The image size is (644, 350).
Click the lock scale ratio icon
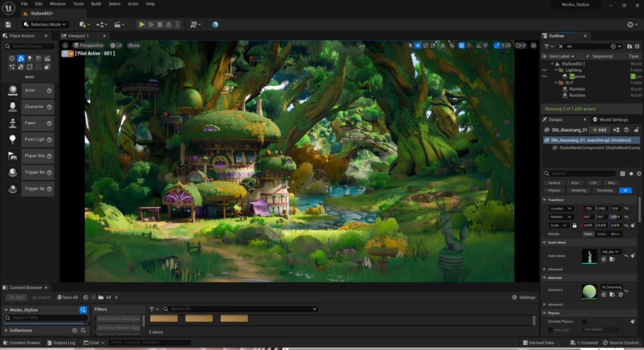pyautogui.click(x=574, y=225)
